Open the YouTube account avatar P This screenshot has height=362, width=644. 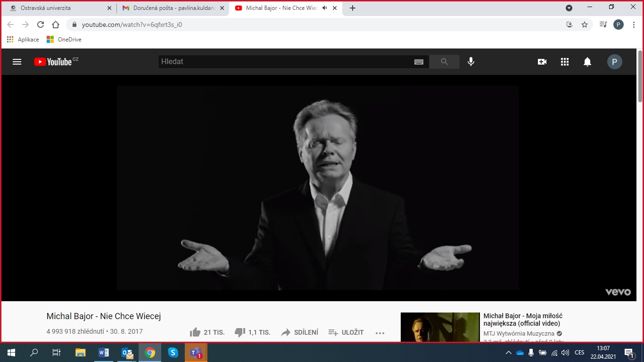point(614,62)
